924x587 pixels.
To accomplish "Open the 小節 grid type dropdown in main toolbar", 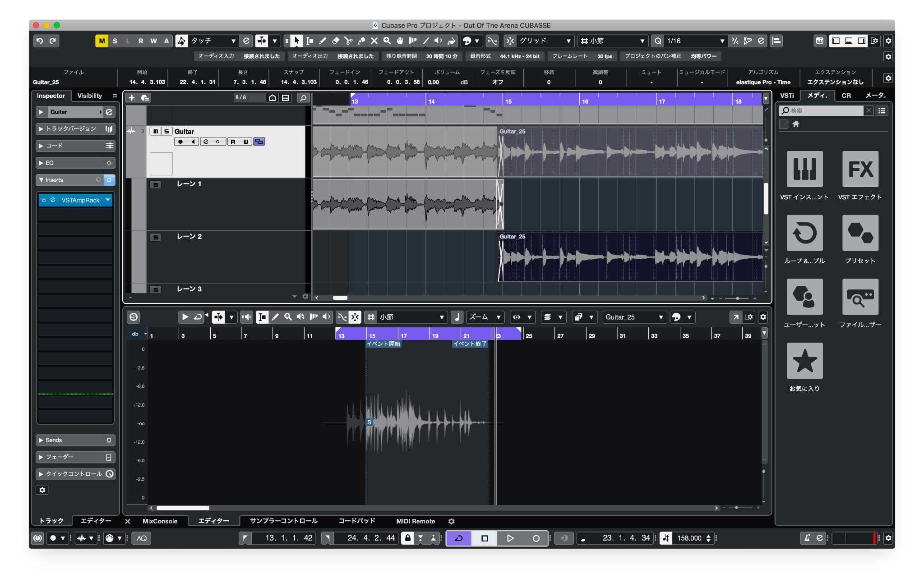I will [613, 41].
